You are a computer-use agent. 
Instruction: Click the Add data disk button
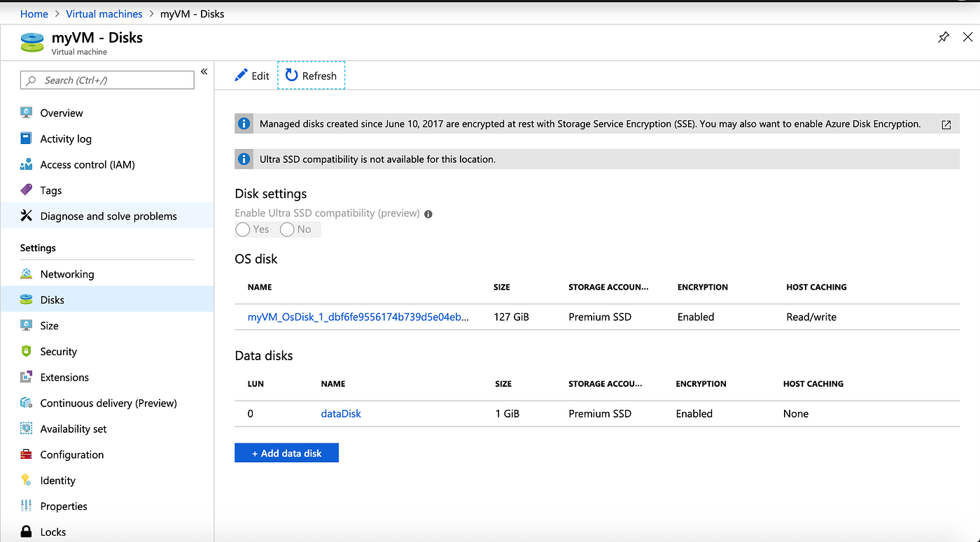click(x=286, y=452)
